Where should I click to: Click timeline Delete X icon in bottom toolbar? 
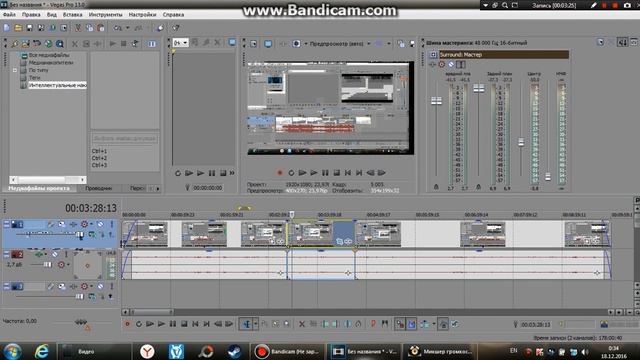pyautogui.click(x=302, y=324)
